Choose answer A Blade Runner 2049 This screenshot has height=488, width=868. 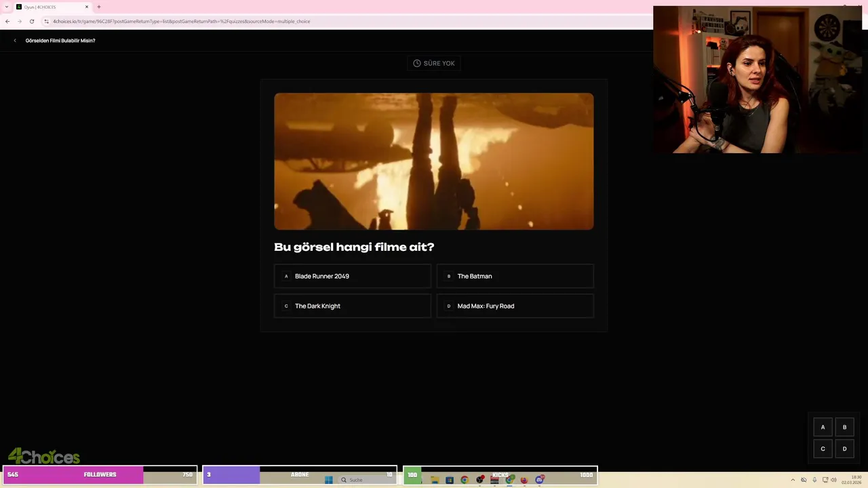[353, 277]
